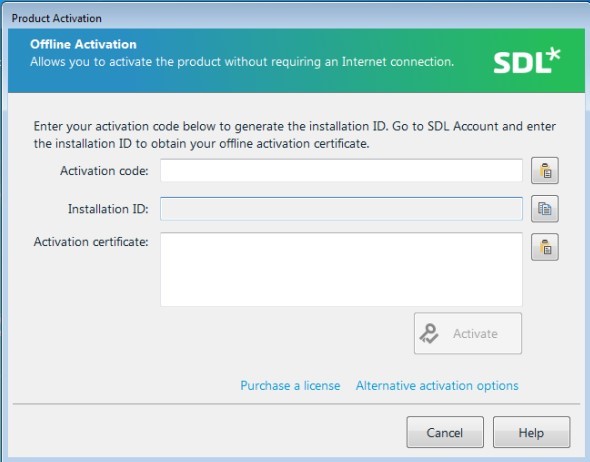Click the Activation certificate label

coord(91,242)
